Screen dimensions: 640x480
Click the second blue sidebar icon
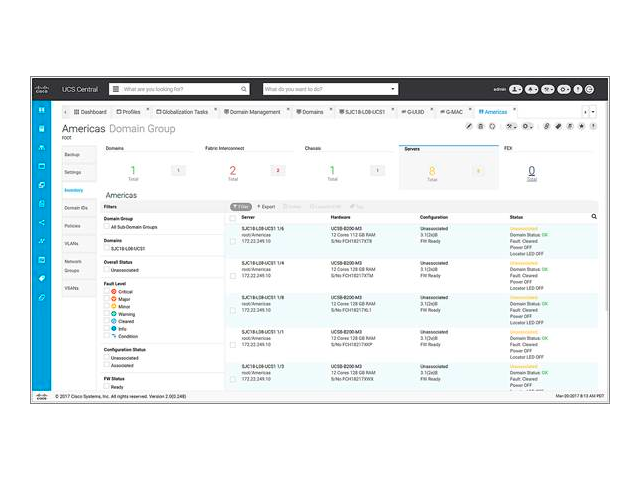[x=42, y=129]
